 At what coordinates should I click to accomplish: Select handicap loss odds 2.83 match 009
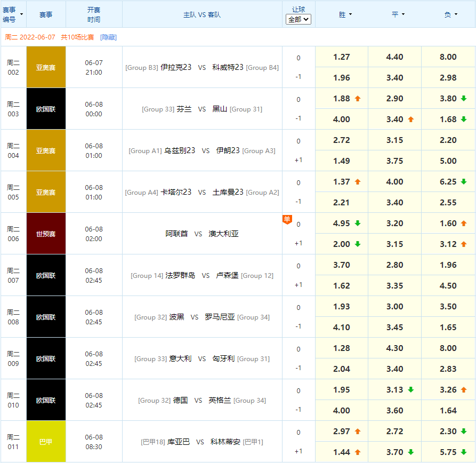click(x=448, y=369)
